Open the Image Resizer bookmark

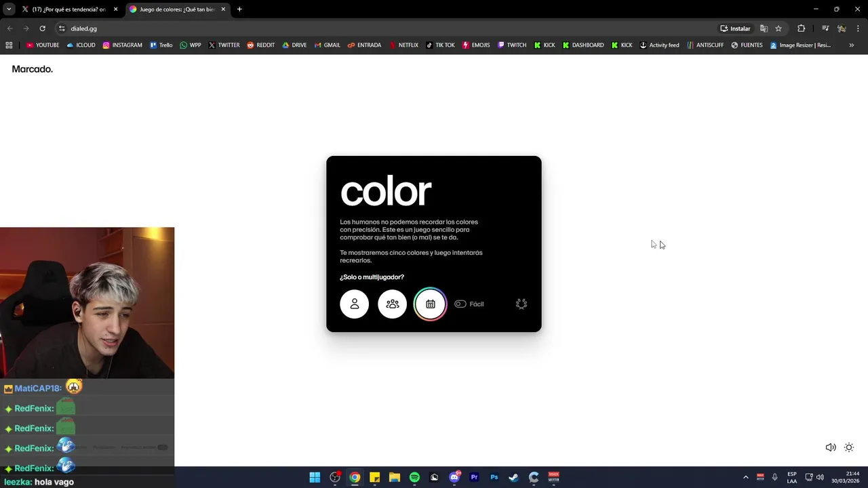(x=800, y=45)
